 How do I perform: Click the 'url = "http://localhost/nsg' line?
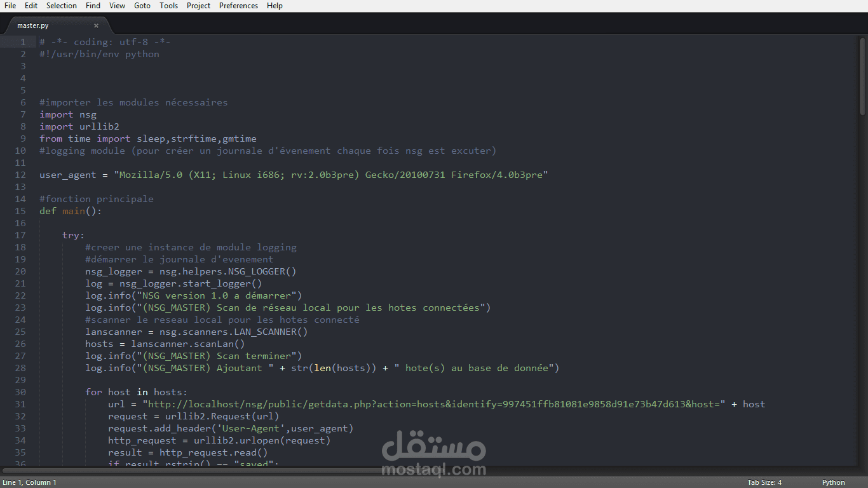coord(437,404)
